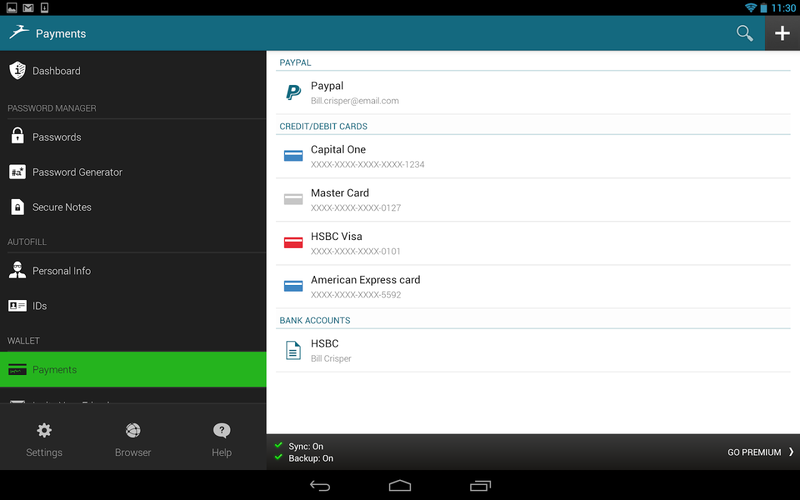Open Settings gear icon
Screen dimensions: 800x500
click(44, 440)
